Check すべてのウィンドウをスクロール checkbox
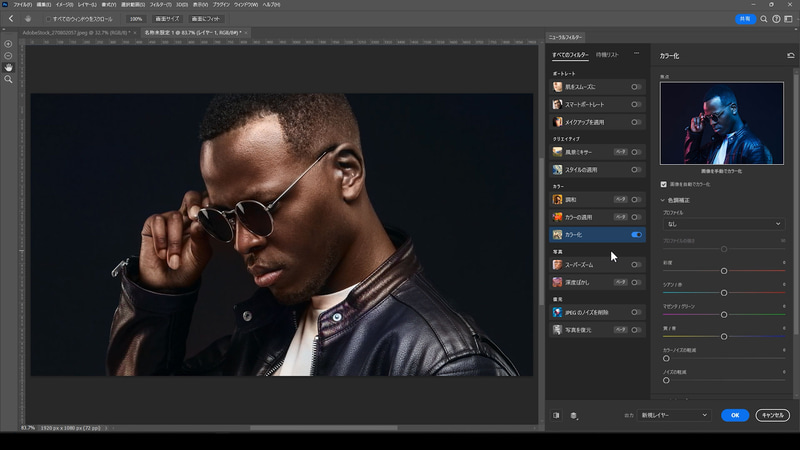The image size is (800, 450). pos(49,19)
